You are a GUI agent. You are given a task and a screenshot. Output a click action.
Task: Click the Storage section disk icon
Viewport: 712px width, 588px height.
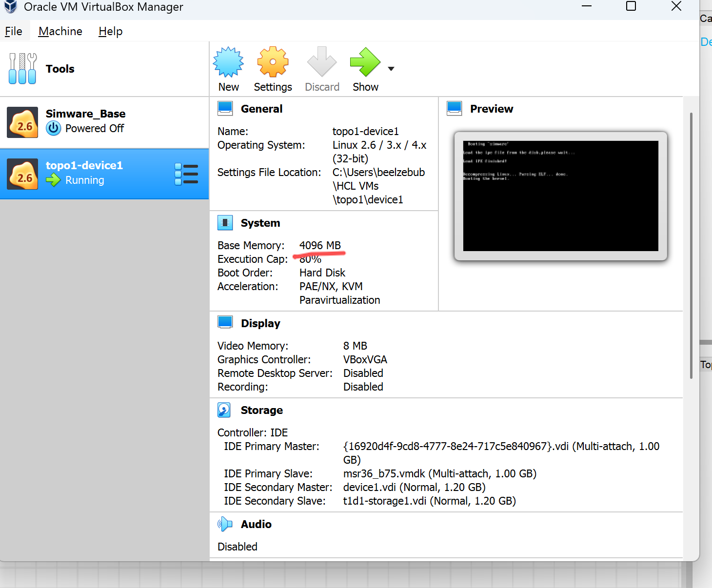pyautogui.click(x=224, y=410)
